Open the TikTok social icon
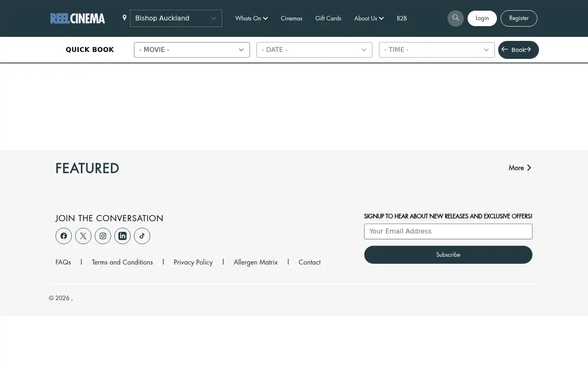Screen dimensions: 588x368 pos(142,236)
